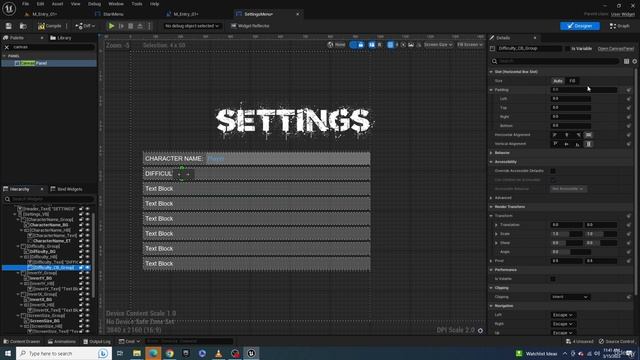Open the Screen Size dropdown in designer
The height and width of the screenshot is (360, 640).
point(438,44)
